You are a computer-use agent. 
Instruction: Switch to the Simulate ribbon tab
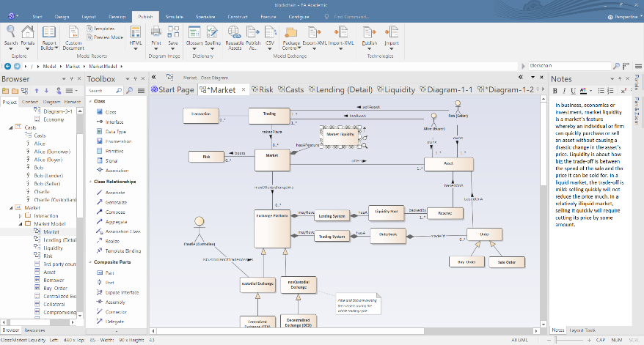click(x=174, y=15)
